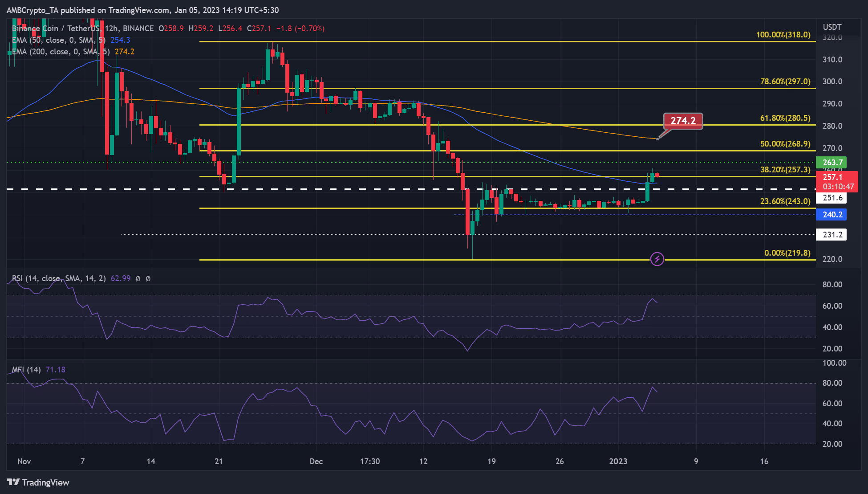Select the 61.80%(280.5) Fibonacci level label

click(785, 118)
